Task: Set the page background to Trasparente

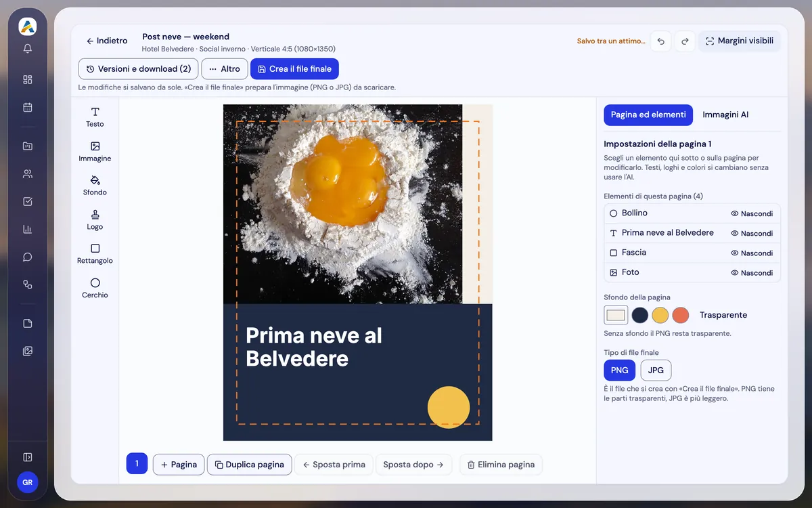Action: 723,315
